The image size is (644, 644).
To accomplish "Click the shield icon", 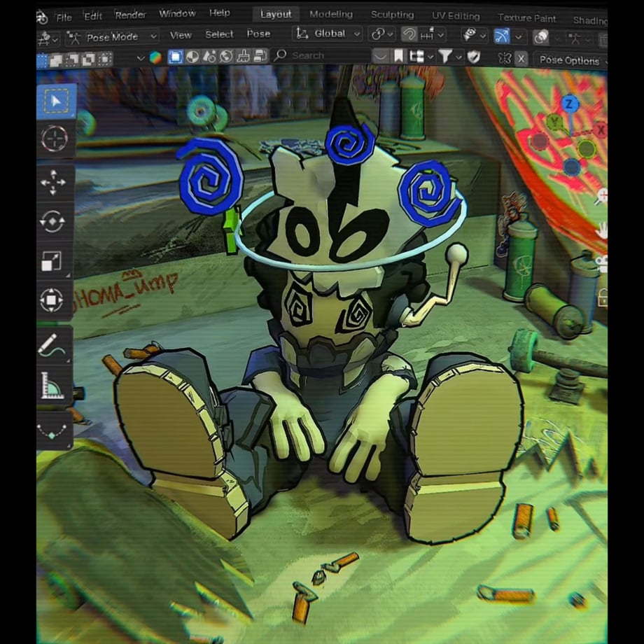I will coord(474,57).
